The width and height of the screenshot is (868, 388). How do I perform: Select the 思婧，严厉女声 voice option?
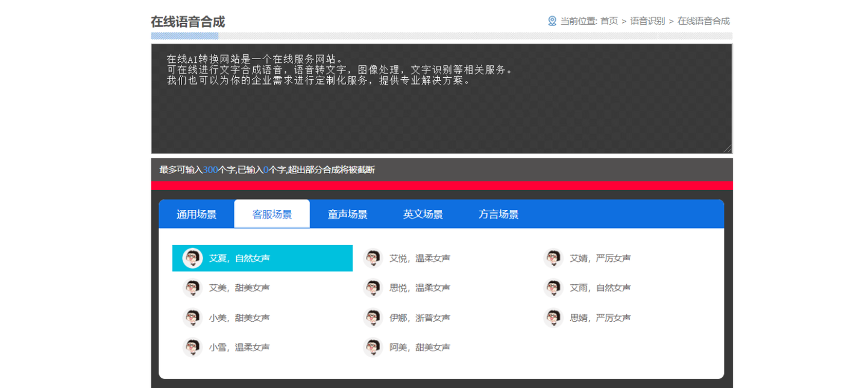point(624,317)
